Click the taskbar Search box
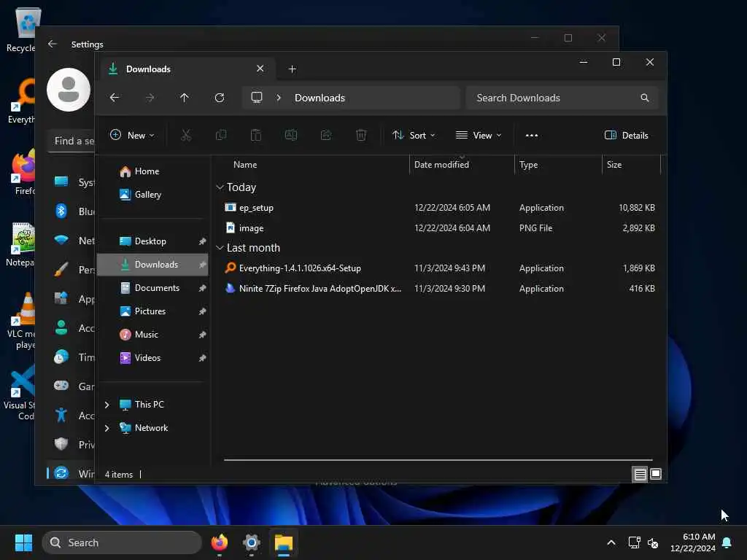The width and height of the screenshot is (747, 560). point(122,542)
